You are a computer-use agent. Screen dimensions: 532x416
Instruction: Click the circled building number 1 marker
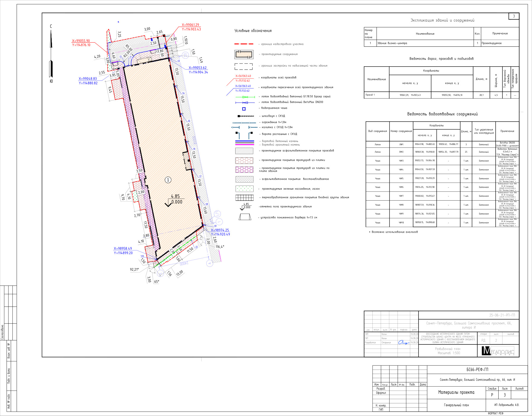click(168, 180)
